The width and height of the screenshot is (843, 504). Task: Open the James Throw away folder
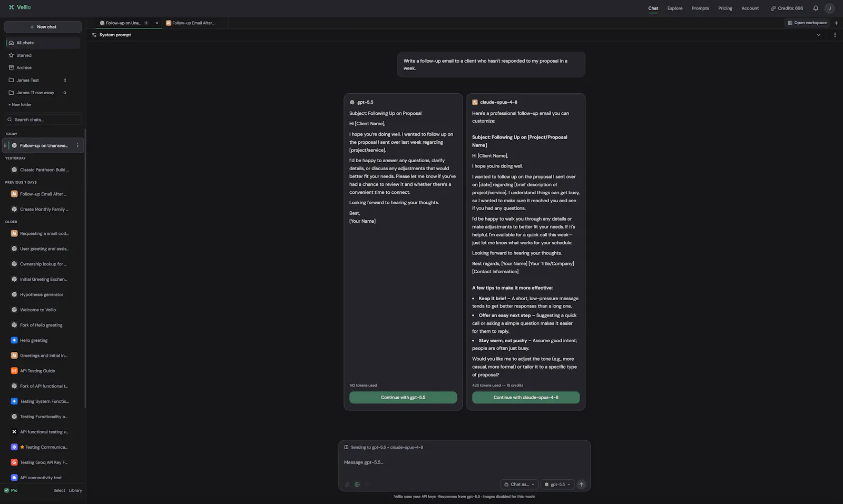pos(42,93)
